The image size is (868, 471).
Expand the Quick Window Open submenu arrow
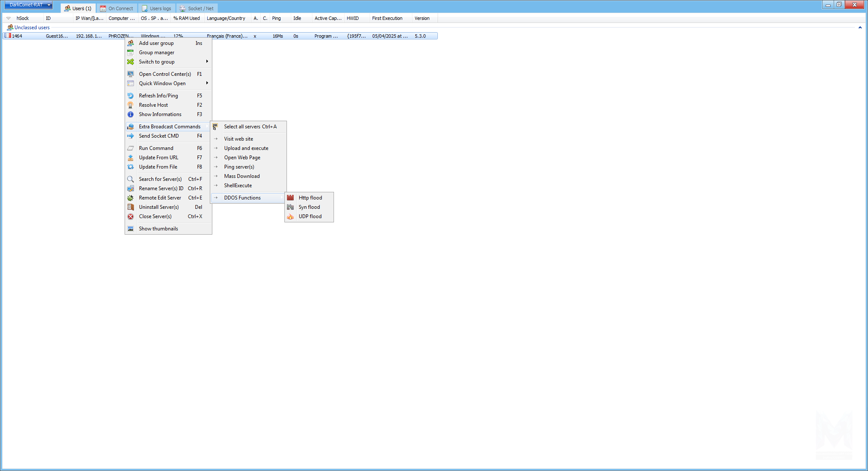[x=207, y=83]
